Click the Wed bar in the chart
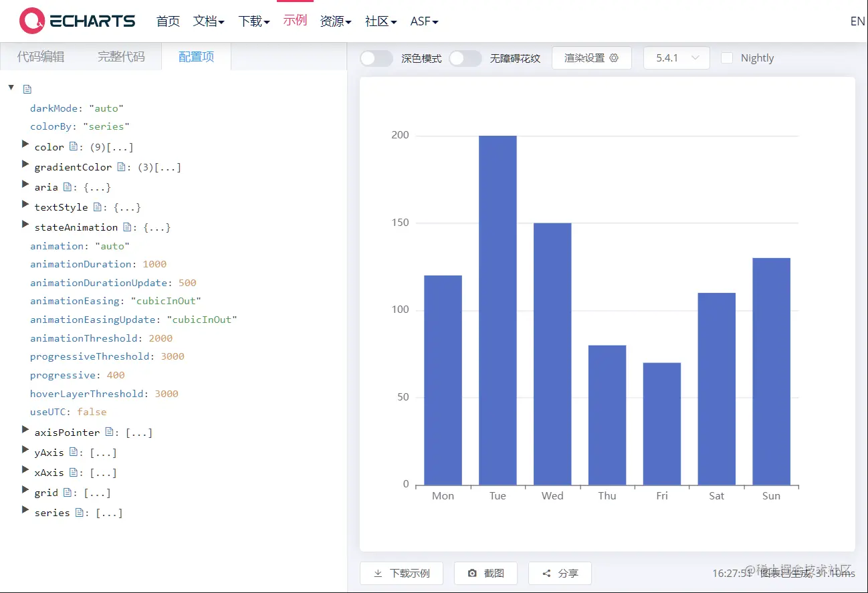The image size is (868, 593). pos(552,354)
